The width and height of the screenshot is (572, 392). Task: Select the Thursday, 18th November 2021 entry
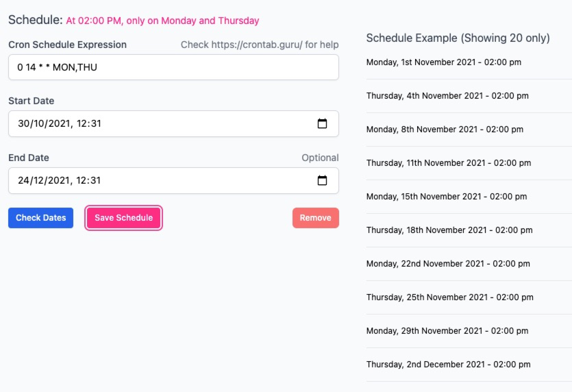point(449,230)
